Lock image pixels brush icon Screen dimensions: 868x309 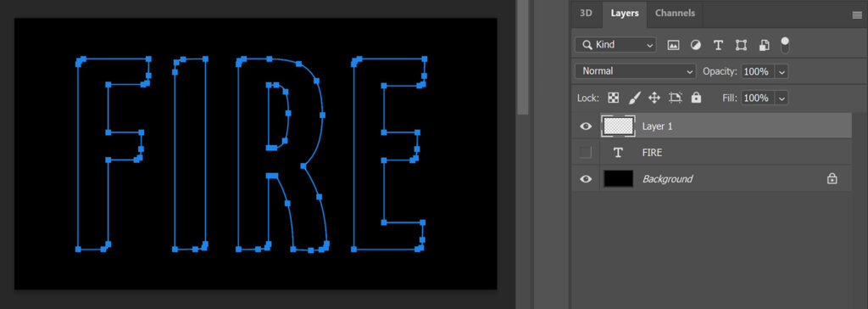634,98
